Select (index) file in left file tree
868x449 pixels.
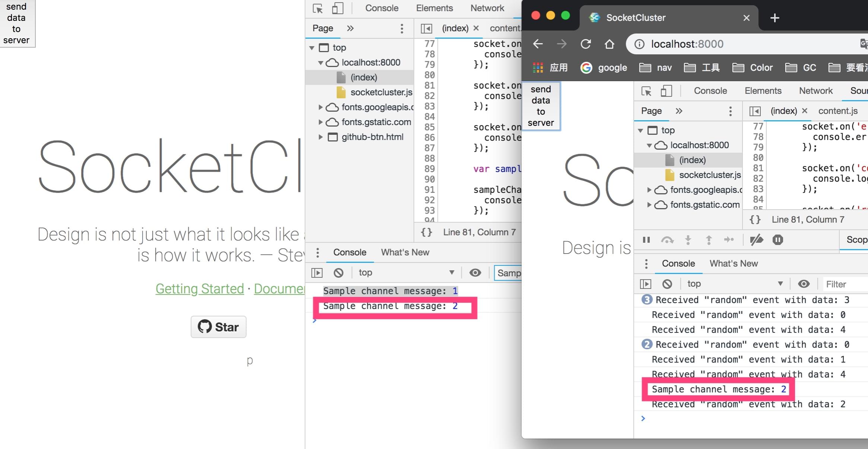click(x=363, y=77)
